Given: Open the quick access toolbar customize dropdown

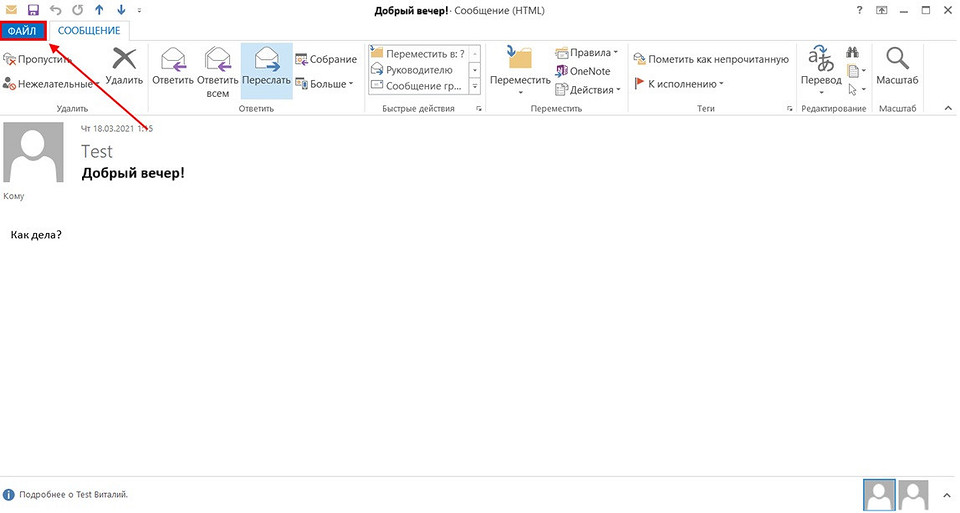Looking at the screenshot, I should [140, 10].
